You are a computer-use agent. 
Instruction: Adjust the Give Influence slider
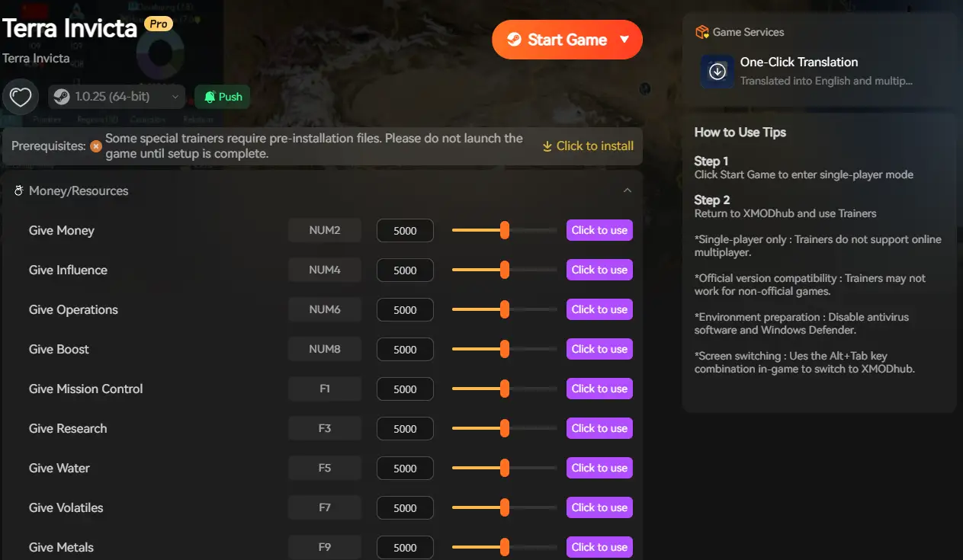[x=504, y=270]
